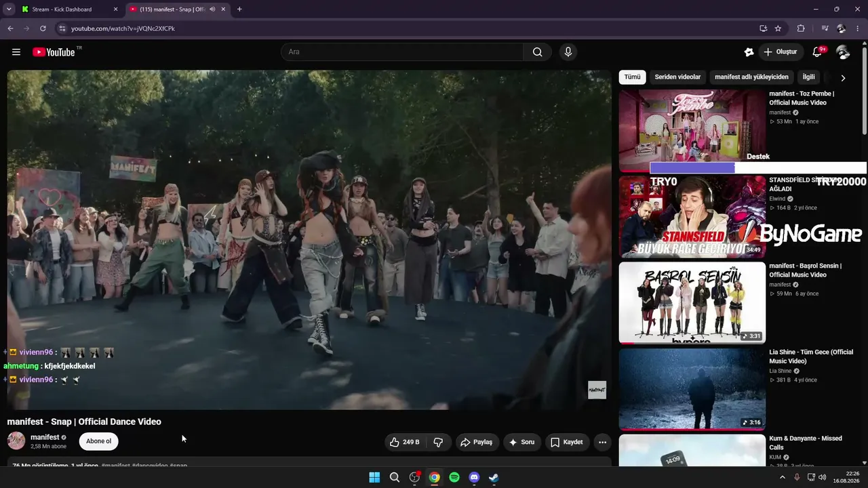868x488 pixels.
Task: Select the Tümü filter chip
Action: pos(632,77)
